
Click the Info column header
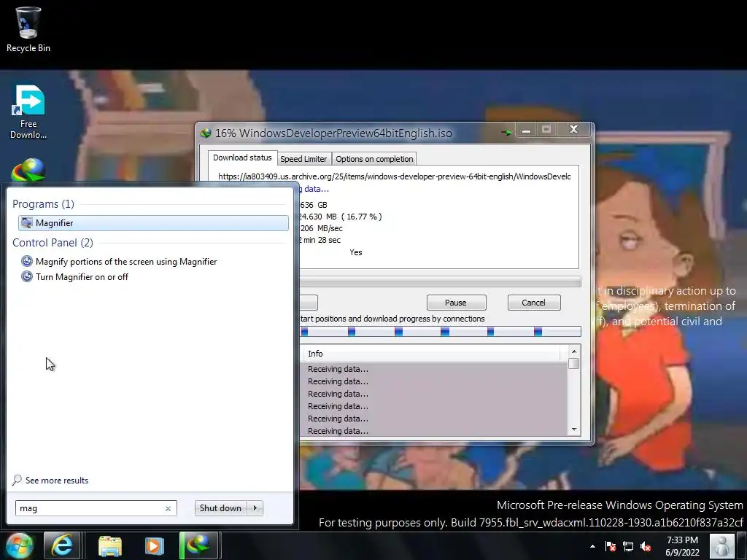[x=433, y=354]
